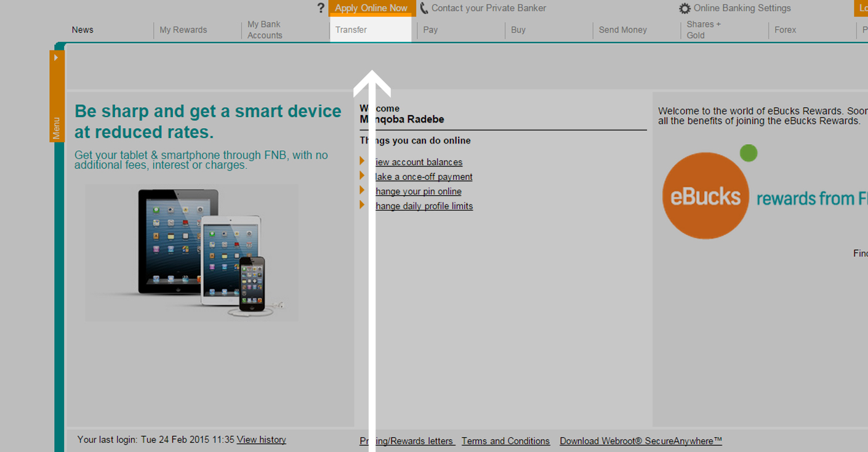
Task: Open the My Rewards tab
Action: click(x=183, y=30)
